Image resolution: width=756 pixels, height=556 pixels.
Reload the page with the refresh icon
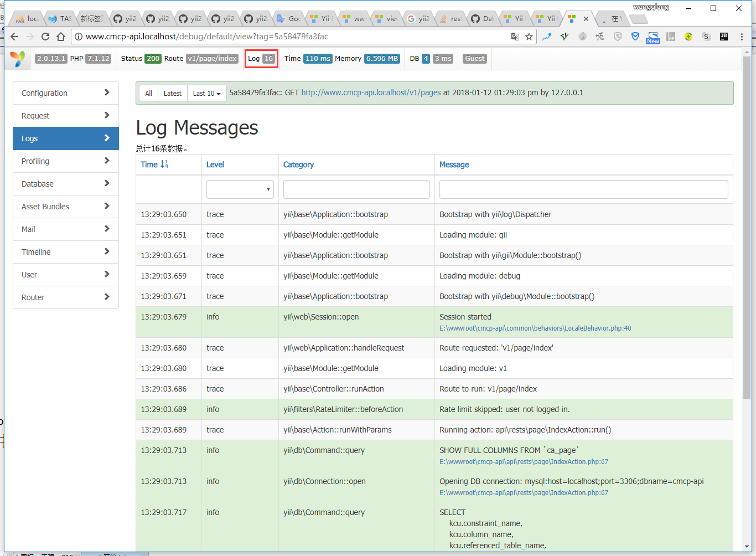tap(45, 37)
